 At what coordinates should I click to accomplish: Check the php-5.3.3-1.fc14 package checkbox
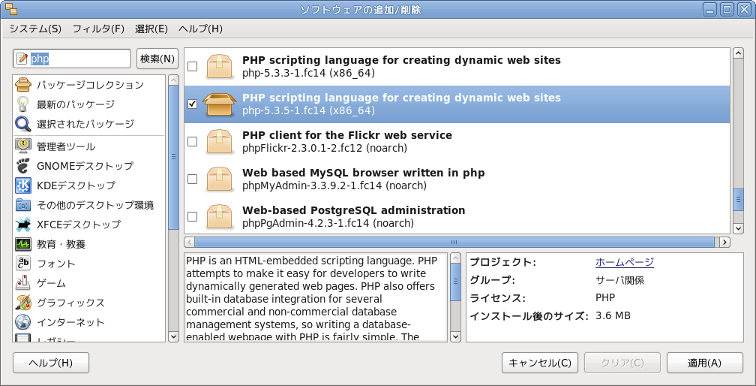coord(192,67)
